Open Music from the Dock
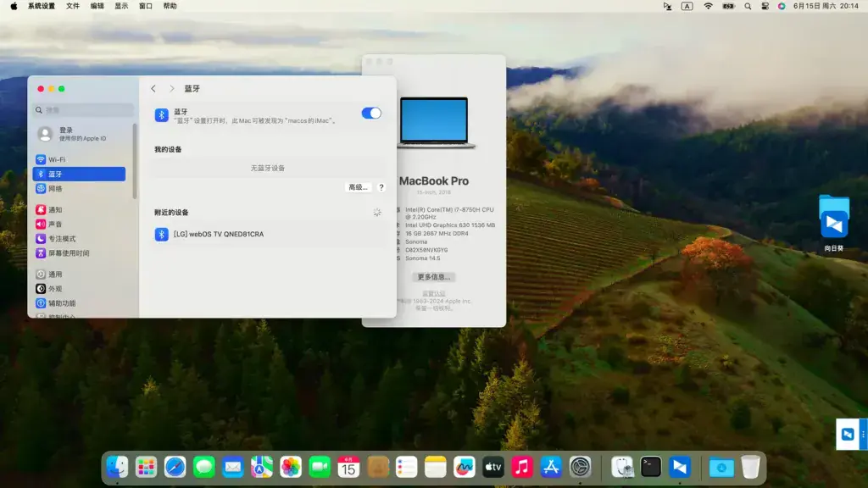 pyautogui.click(x=522, y=468)
